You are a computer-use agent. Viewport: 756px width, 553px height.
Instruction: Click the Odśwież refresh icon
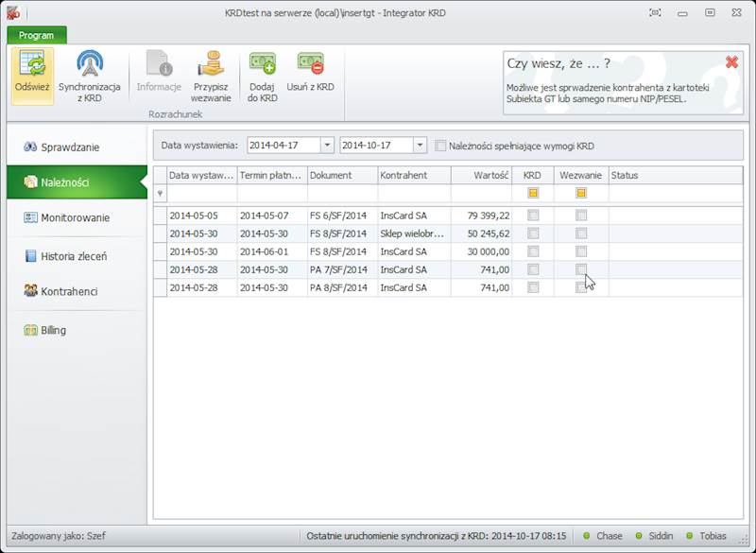click(32, 63)
